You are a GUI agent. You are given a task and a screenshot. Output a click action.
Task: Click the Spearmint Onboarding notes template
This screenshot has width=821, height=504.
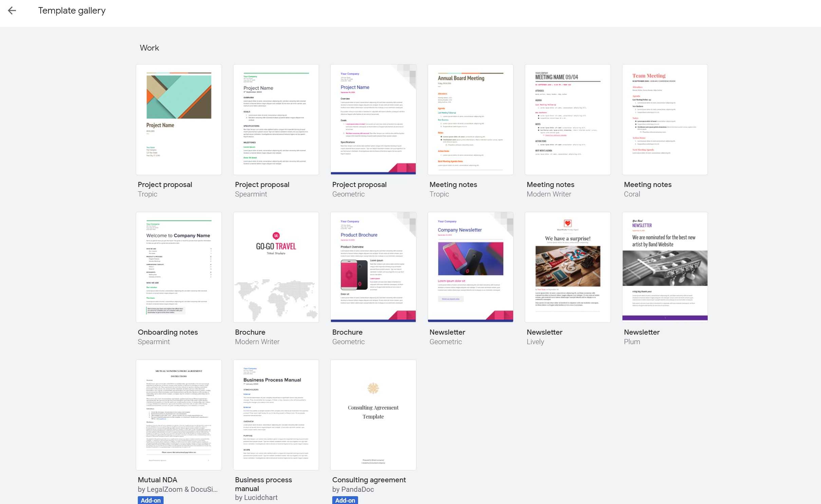[179, 267]
